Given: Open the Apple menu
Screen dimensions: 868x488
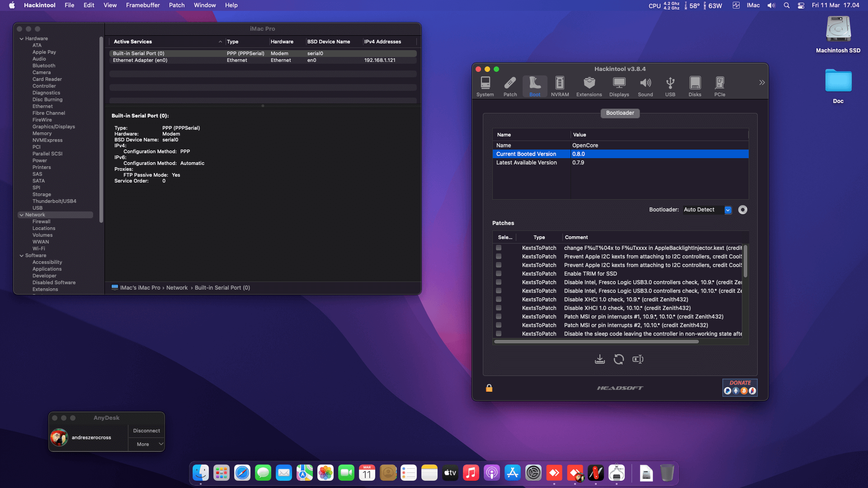Looking at the screenshot, I should click(x=12, y=5).
